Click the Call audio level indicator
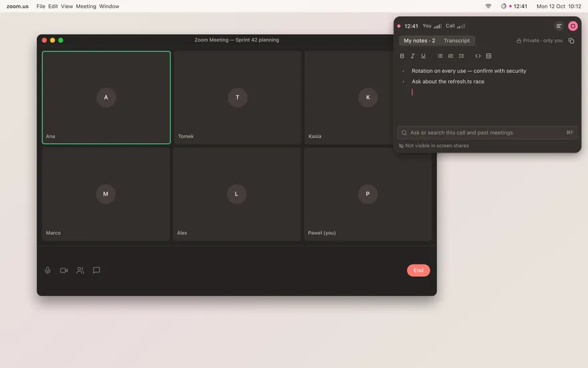 point(455,26)
